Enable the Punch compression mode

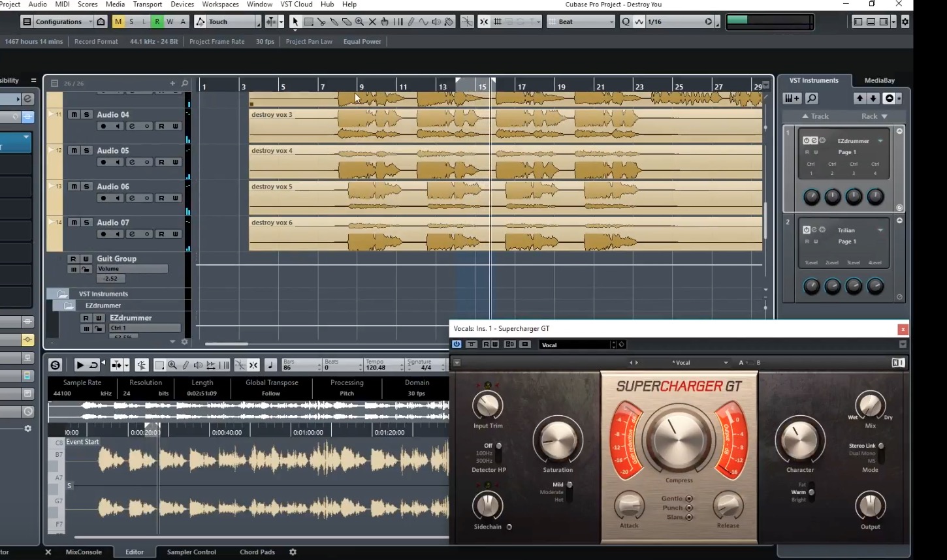[x=689, y=508]
